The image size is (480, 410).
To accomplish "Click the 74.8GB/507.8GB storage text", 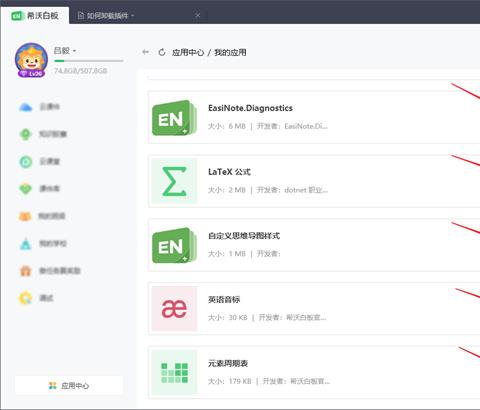I will pos(81,71).
